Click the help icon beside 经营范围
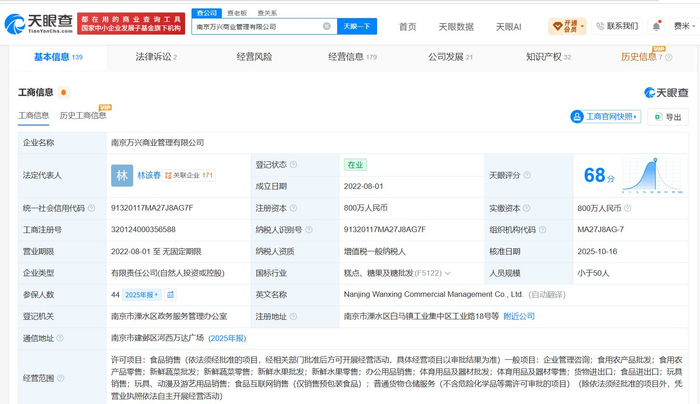700x404 pixels. (60, 378)
